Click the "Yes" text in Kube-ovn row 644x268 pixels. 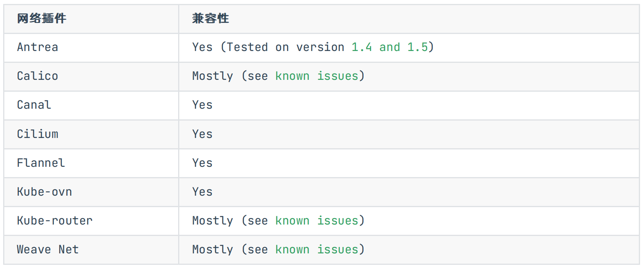pos(202,192)
